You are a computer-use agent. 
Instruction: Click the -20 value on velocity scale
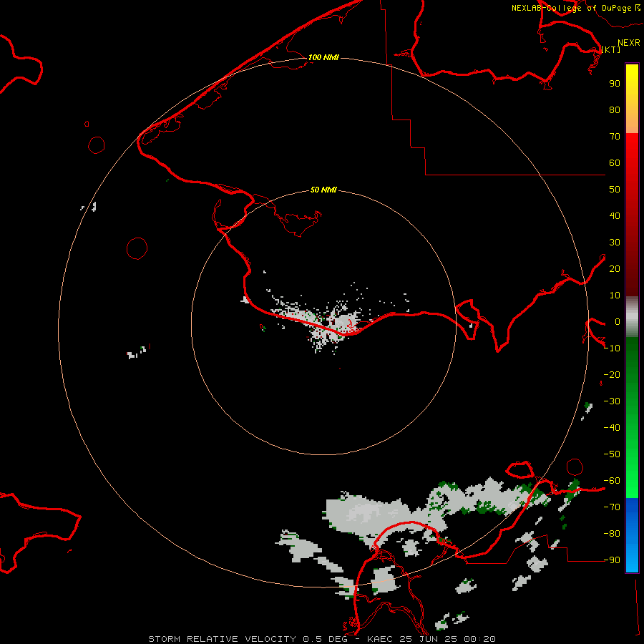click(x=612, y=375)
